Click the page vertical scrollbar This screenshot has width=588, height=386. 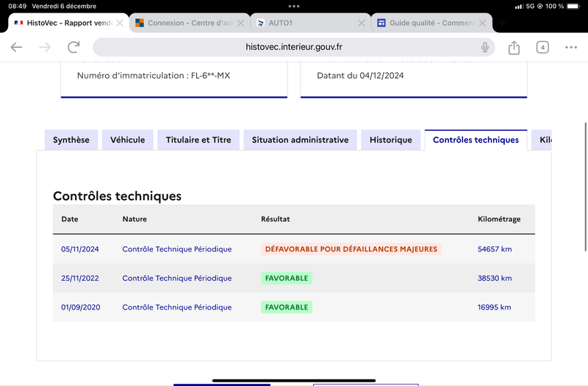[x=585, y=187]
